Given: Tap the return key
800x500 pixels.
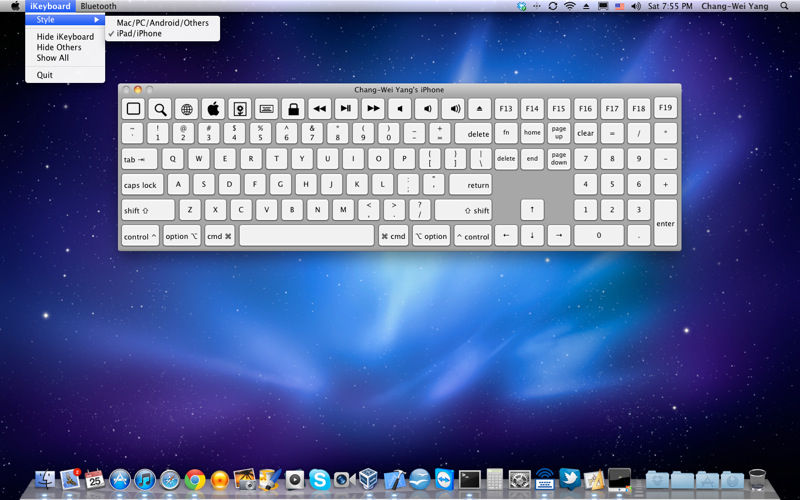Looking at the screenshot, I should click(x=470, y=185).
